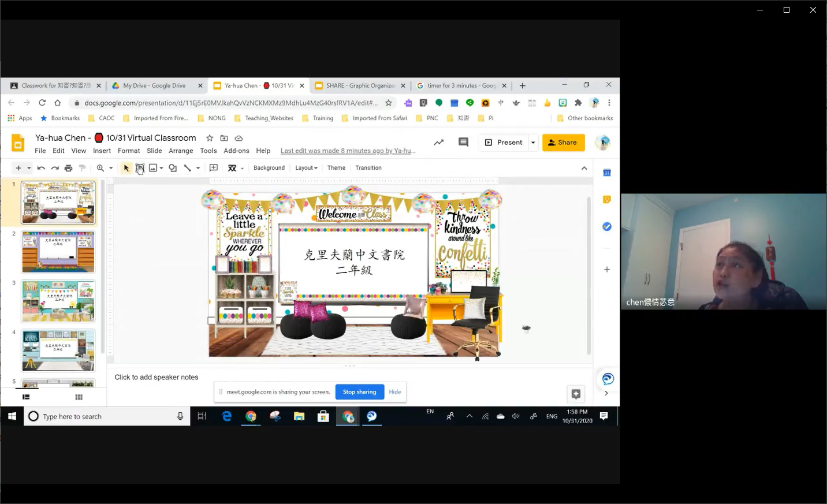Switch to grid view of slides
The image size is (827, 504).
(79, 397)
